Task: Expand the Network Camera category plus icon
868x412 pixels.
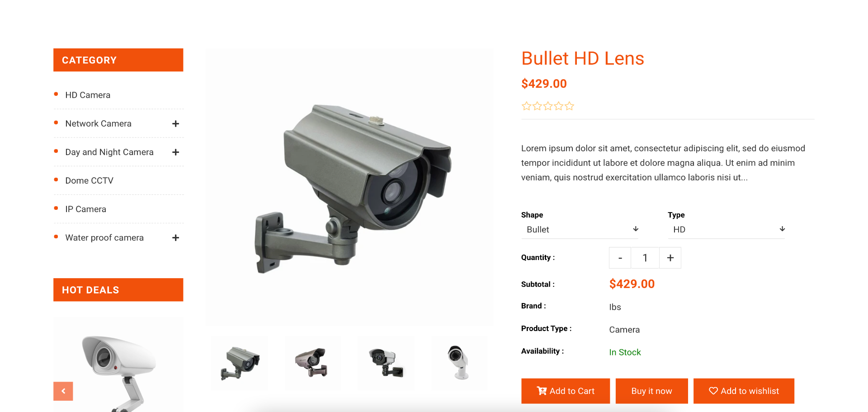Action: (x=176, y=124)
